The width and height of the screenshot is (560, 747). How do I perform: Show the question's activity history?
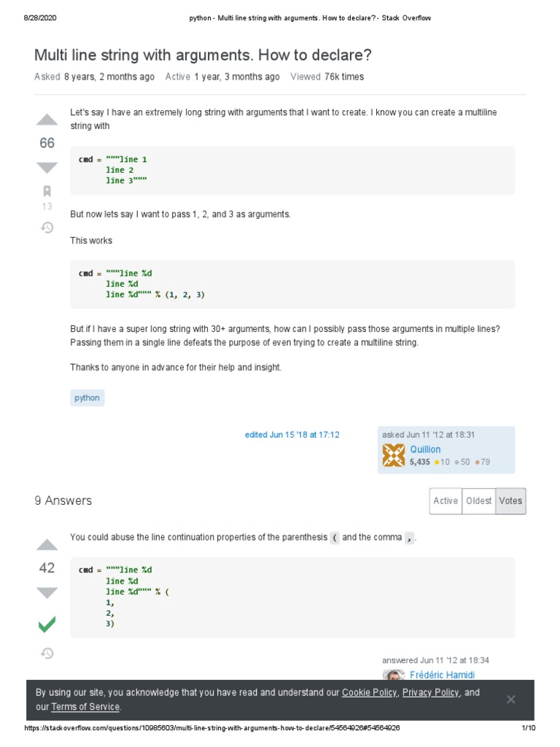coord(47,228)
